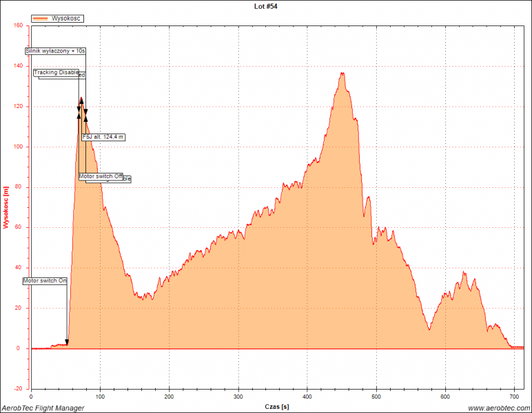Select the 'Tracking Disable' annotation label
This screenshot has width=532, height=413.
tap(57, 72)
